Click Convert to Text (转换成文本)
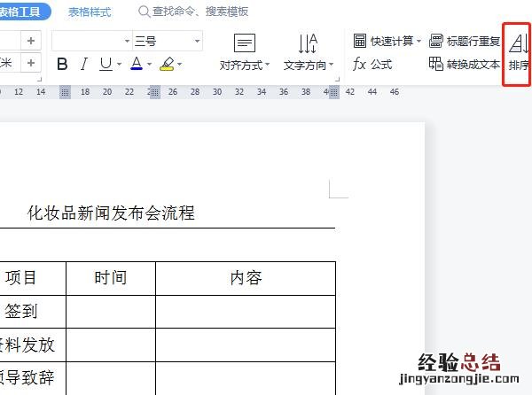Image resolution: width=532 pixels, height=395 pixels. pos(465,65)
